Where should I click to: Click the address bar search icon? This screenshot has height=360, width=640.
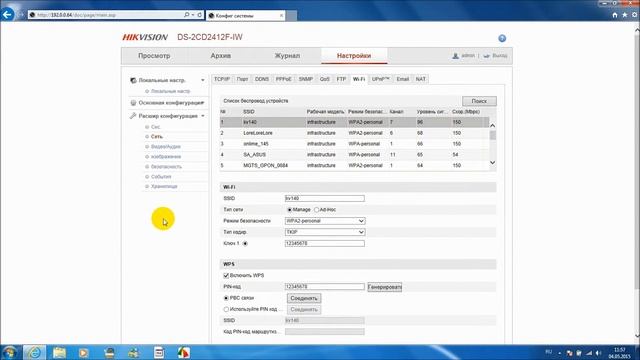(187, 15)
